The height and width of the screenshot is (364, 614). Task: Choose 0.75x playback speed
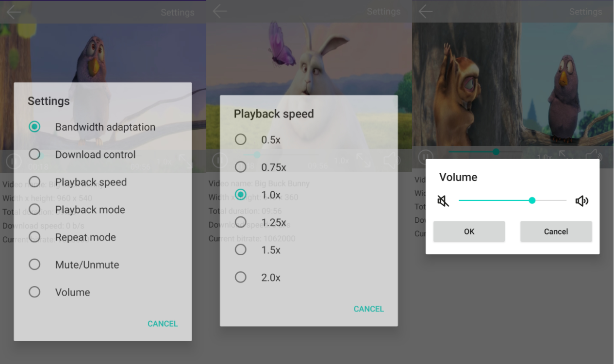[240, 167]
